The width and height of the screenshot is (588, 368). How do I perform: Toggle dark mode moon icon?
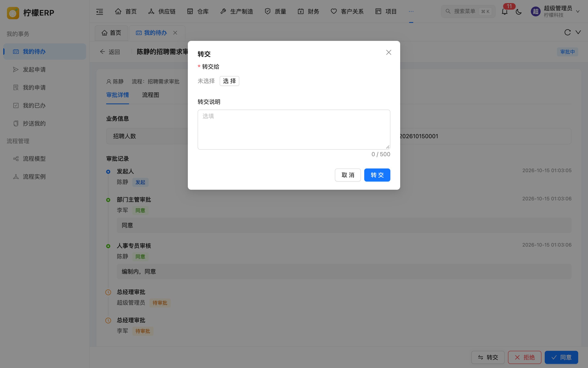[519, 11]
